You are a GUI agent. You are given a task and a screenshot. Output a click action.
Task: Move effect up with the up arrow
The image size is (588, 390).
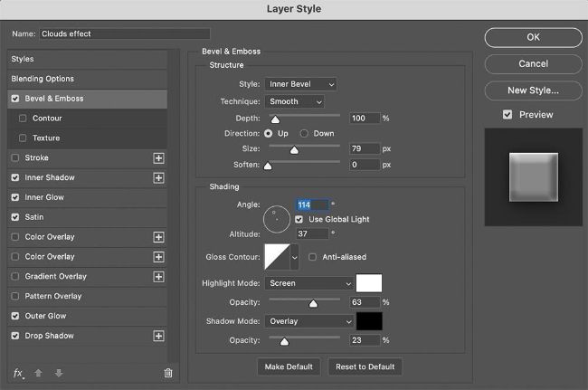37,373
